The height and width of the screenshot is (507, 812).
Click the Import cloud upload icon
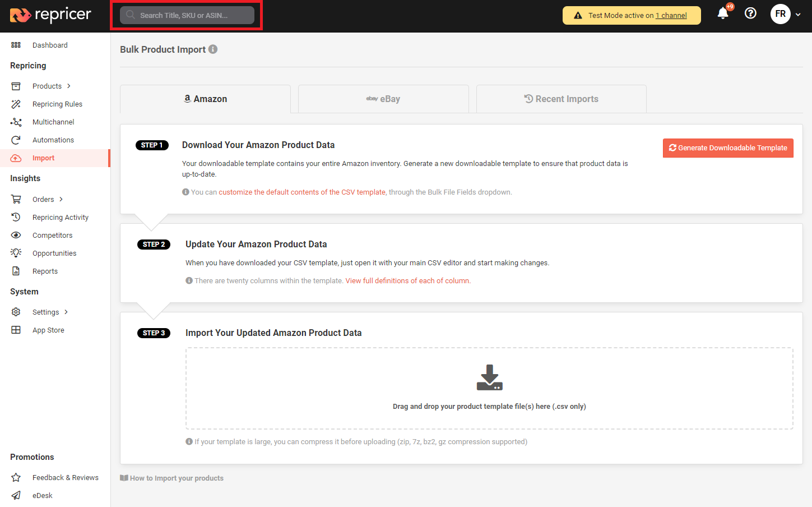[x=16, y=158]
